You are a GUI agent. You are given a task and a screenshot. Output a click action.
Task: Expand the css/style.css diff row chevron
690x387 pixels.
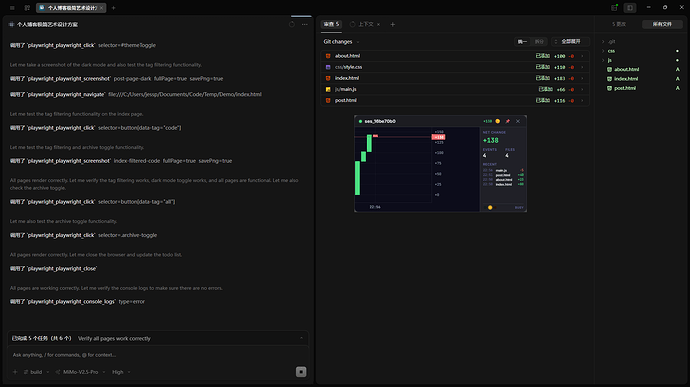(x=582, y=67)
